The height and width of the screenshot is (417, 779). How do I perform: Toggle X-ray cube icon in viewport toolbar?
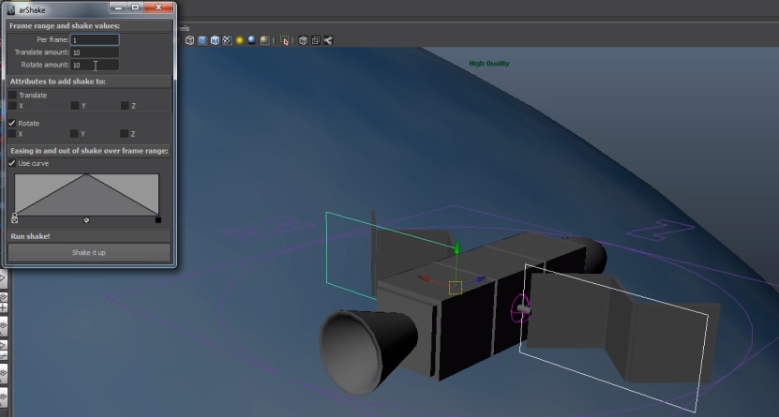(303, 41)
